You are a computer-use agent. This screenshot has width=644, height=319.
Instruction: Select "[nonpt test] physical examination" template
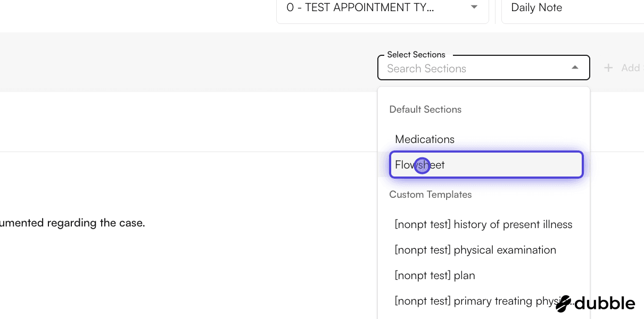coord(475,250)
